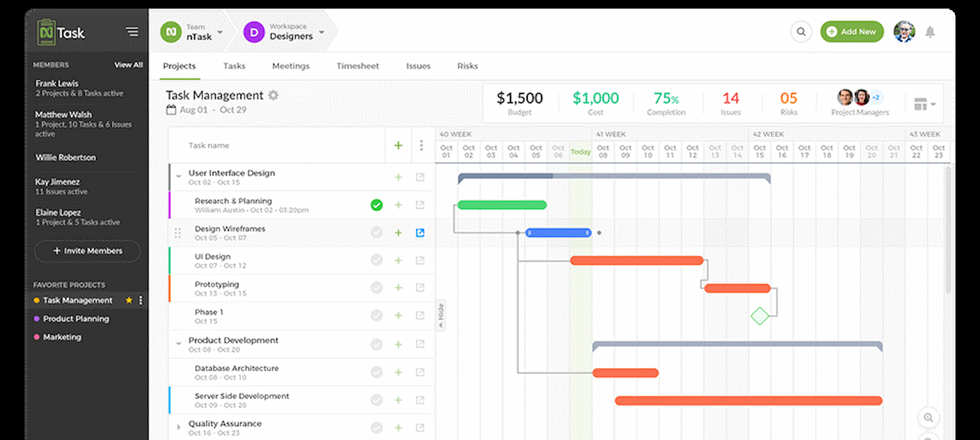Add subtask under Design Wireframes
Screen dimensions: 980x440
[x=398, y=233]
